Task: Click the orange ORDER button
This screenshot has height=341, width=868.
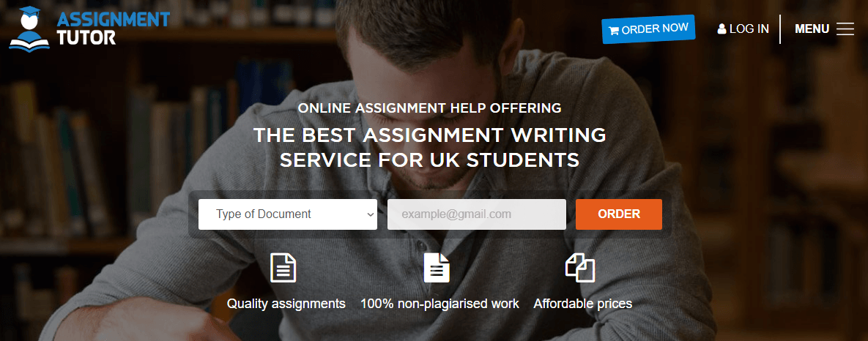Action: 619,214
